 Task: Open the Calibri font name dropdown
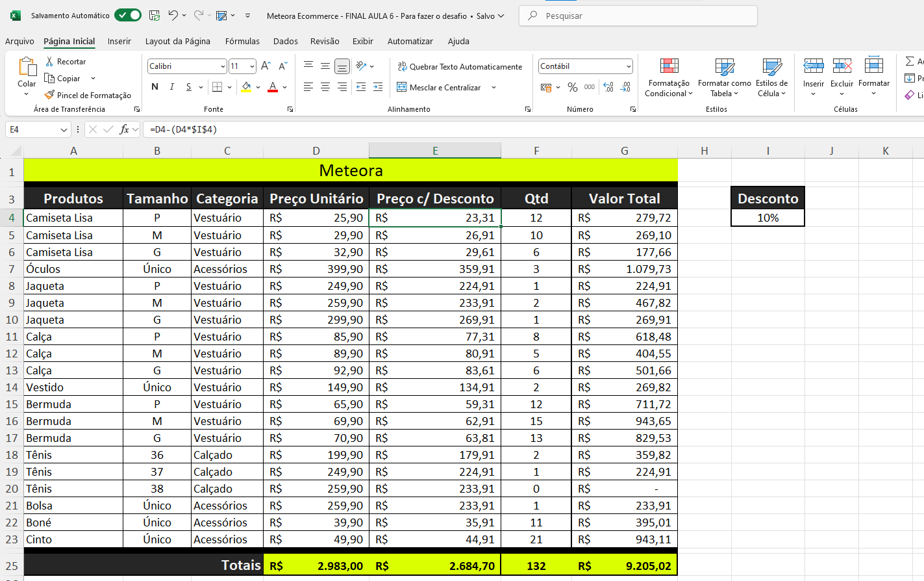pos(223,66)
